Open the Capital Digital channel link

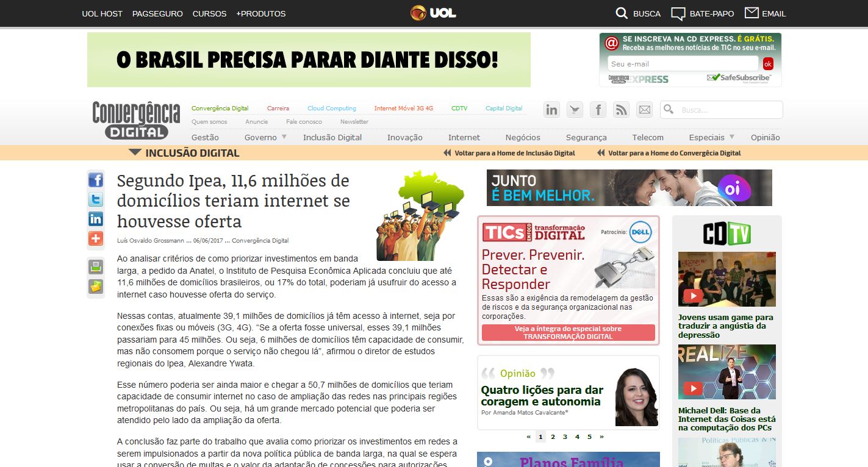504,109
